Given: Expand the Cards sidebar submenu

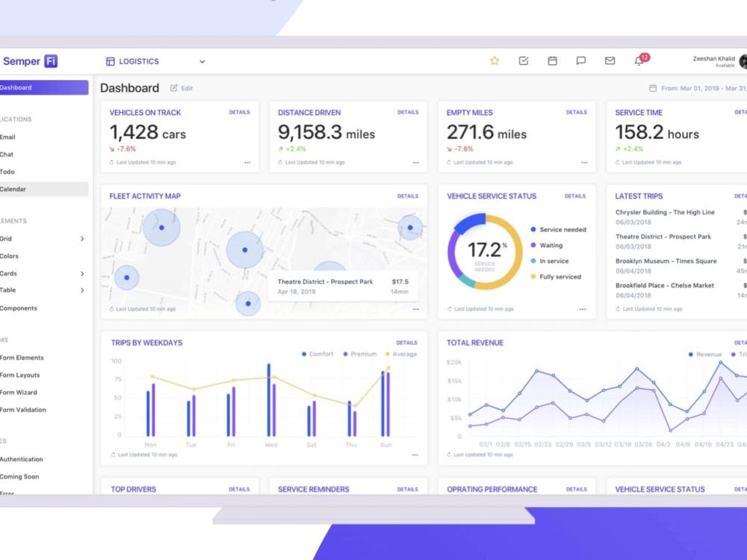Looking at the screenshot, I should (82, 273).
